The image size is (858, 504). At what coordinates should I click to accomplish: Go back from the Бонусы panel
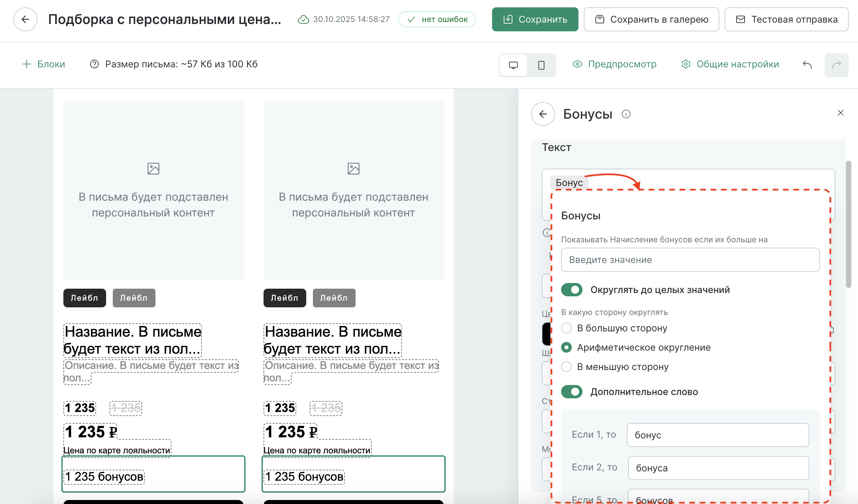543,114
